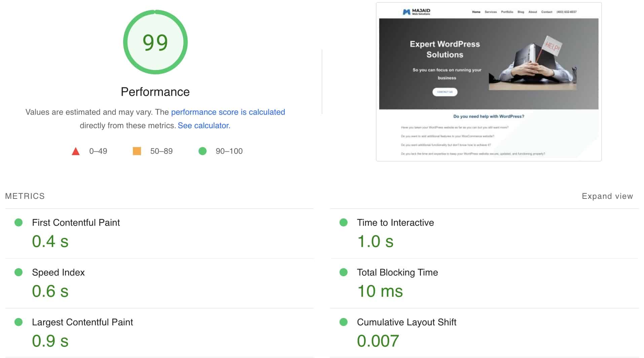Click the 0.6 s metric value

point(50,291)
